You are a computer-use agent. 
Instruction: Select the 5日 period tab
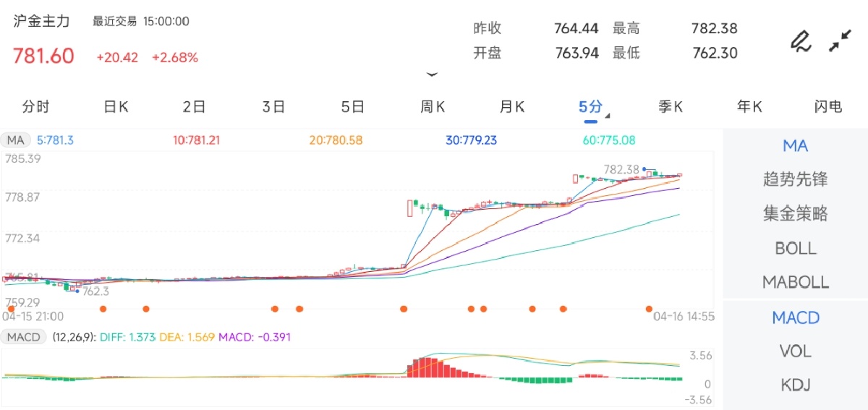coord(353,107)
